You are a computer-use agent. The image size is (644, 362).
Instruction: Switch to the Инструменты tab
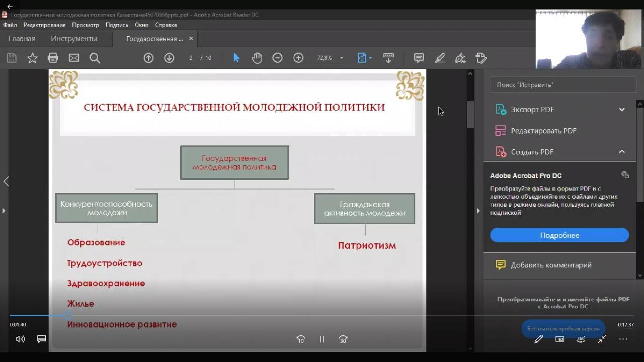[74, 38]
